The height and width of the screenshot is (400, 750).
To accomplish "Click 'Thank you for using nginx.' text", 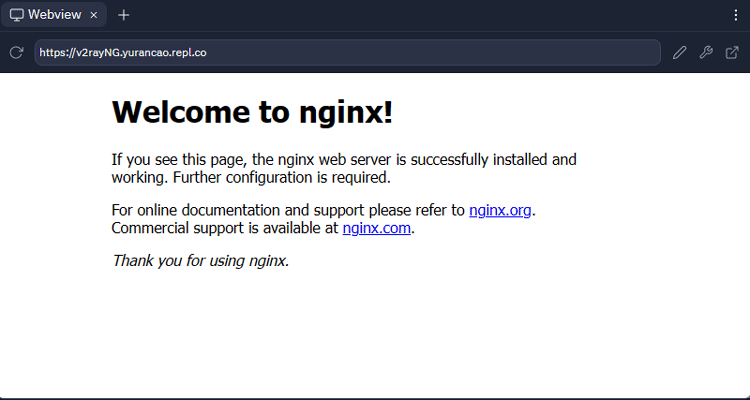I will coord(200,261).
